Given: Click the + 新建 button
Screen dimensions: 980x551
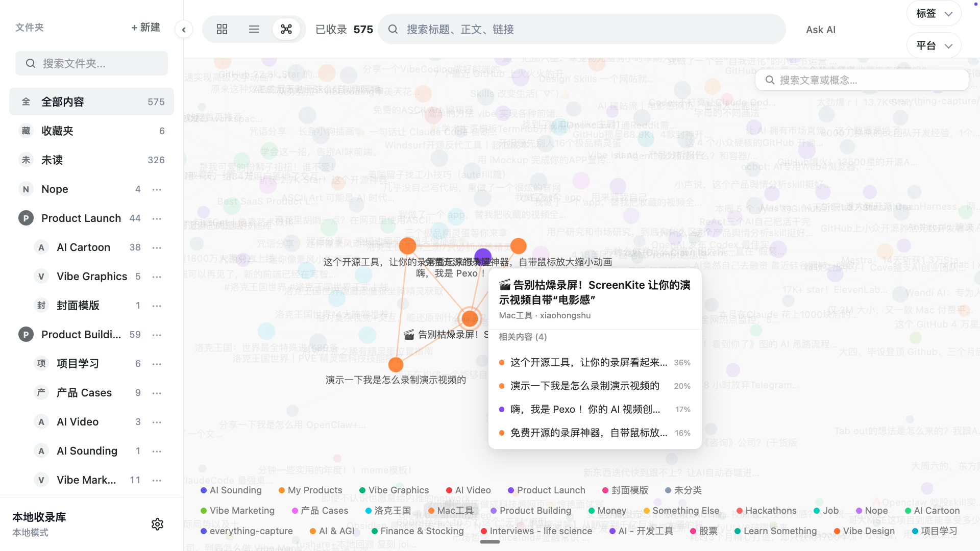Looking at the screenshot, I should [x=145, y=28].
